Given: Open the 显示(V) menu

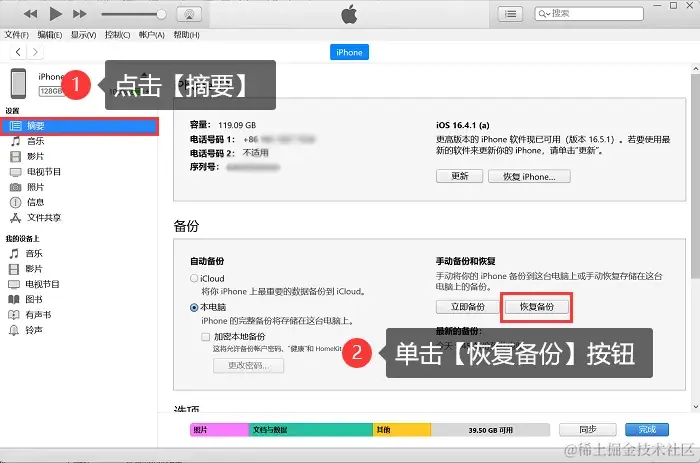Looking at the screenshot, I should click(83, 35).
